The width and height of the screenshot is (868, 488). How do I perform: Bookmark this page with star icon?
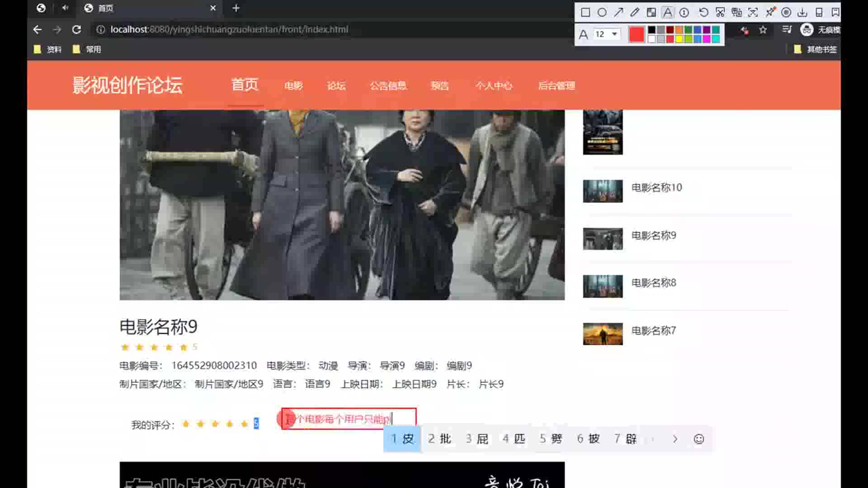(763, 30)
